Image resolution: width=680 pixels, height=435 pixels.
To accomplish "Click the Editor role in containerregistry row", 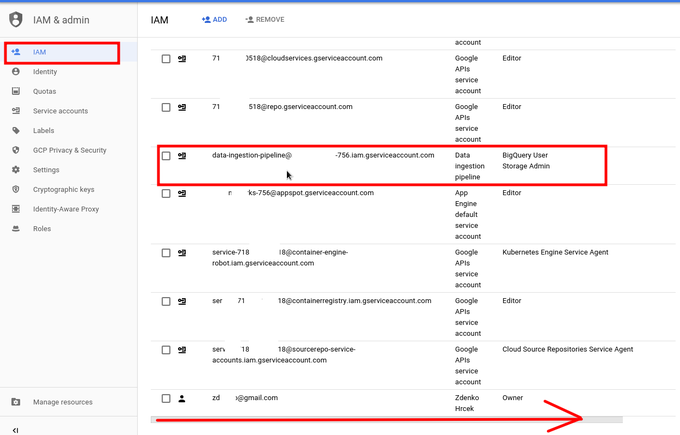I will click(512, 301).
